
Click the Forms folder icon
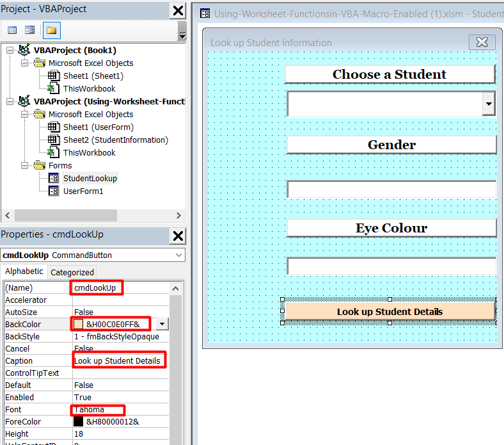[x=40, y=165]
